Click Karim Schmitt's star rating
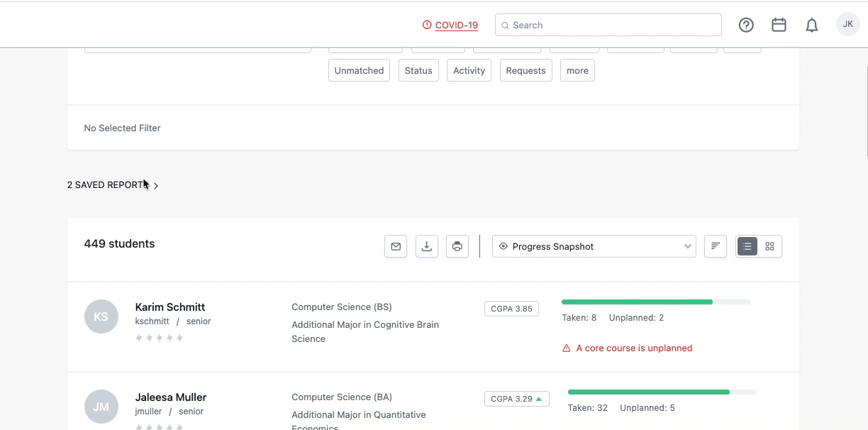The width and height of the screenshot is (868, 430). tap(159, 338)
